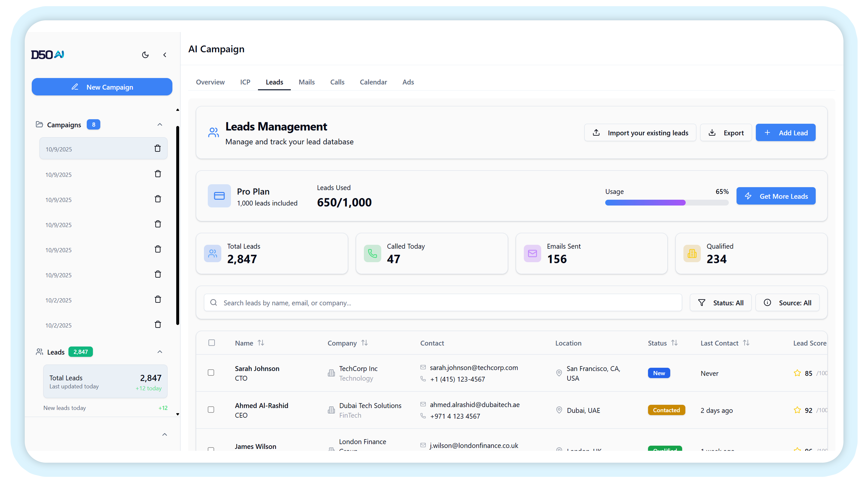This screenshot has height=483, width=868.
Task: Select Sarah Johnson row checkbox
Action: tap(211, 372)
